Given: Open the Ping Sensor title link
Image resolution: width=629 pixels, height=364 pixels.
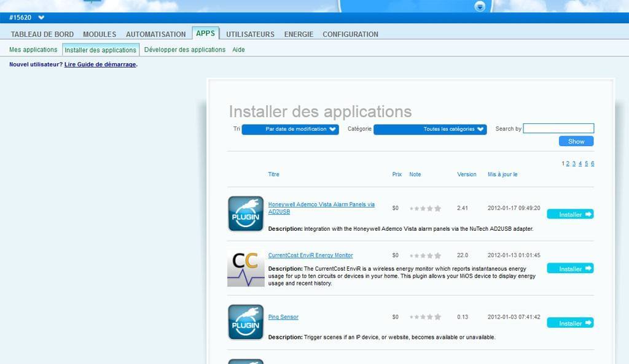Looking at the screenshot, I should [283, 317].
